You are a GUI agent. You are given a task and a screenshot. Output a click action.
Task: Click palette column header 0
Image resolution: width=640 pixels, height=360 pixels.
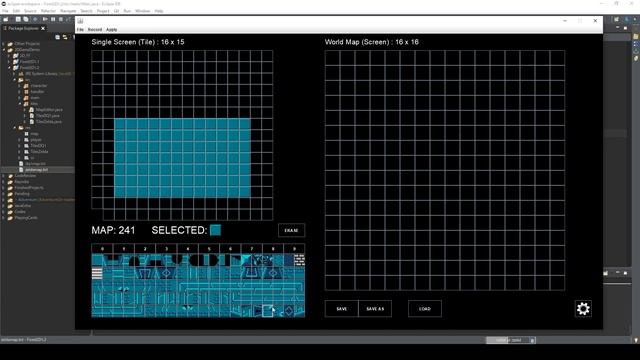(102, 249)
